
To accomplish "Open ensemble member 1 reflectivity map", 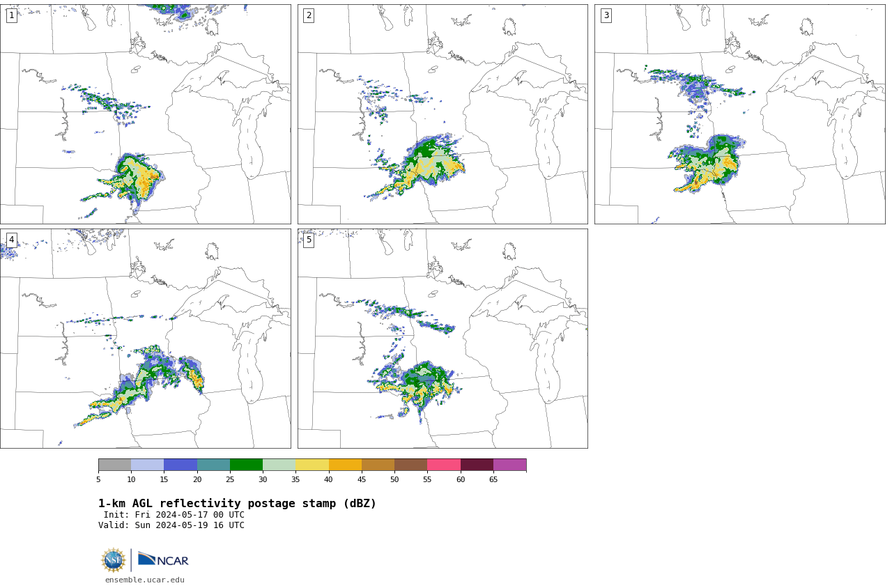I will pos(145,114).
